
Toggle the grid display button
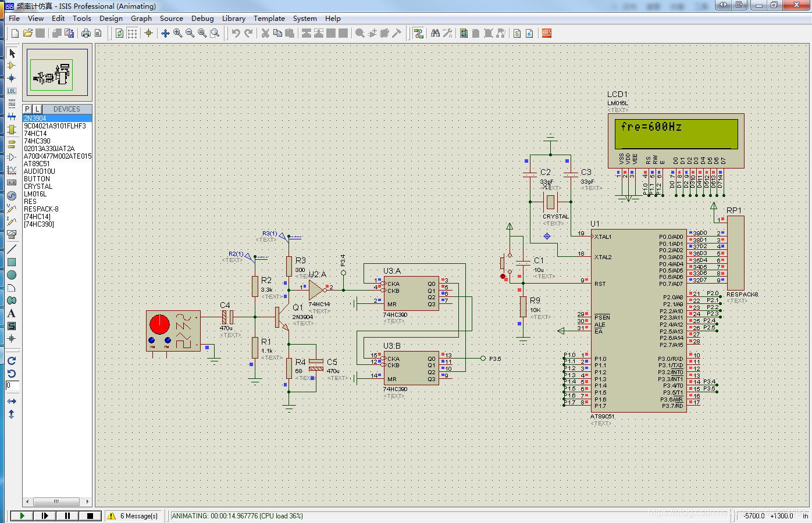pyautogui.click(x=132, y=33)
